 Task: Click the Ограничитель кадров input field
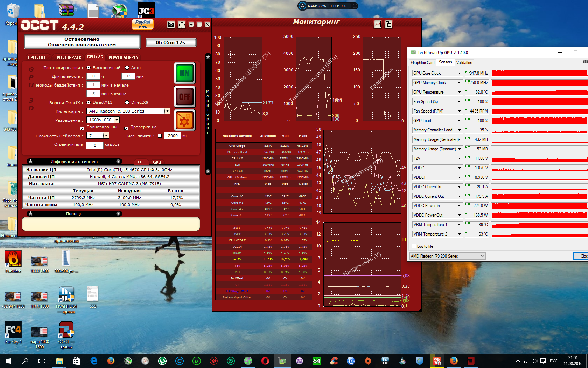point(95,145)
